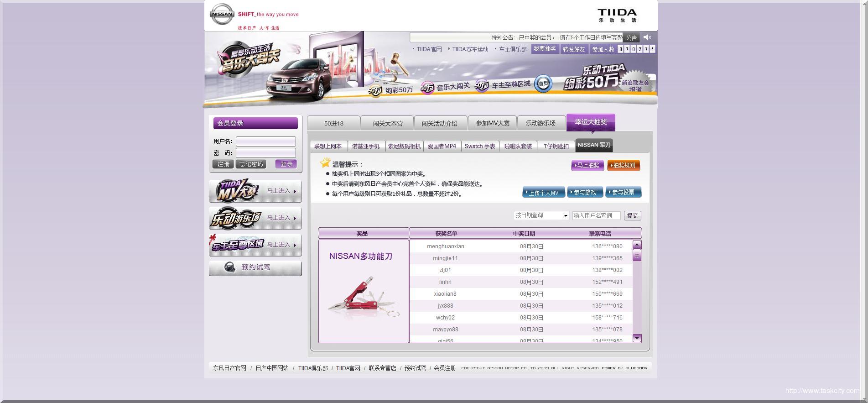Click the 公告 announcement label
Screen dimensions: 868x403
631,38
